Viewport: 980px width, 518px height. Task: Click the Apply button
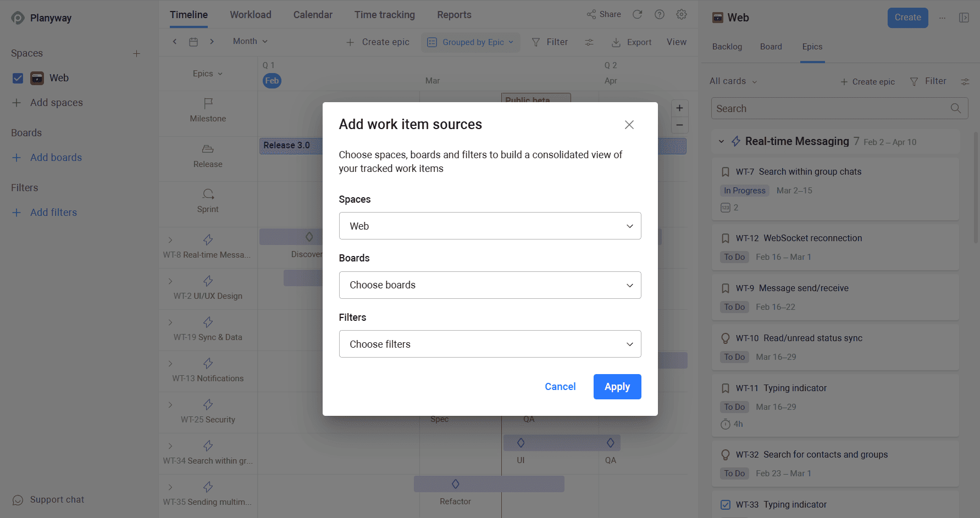(x=617, y=387)
